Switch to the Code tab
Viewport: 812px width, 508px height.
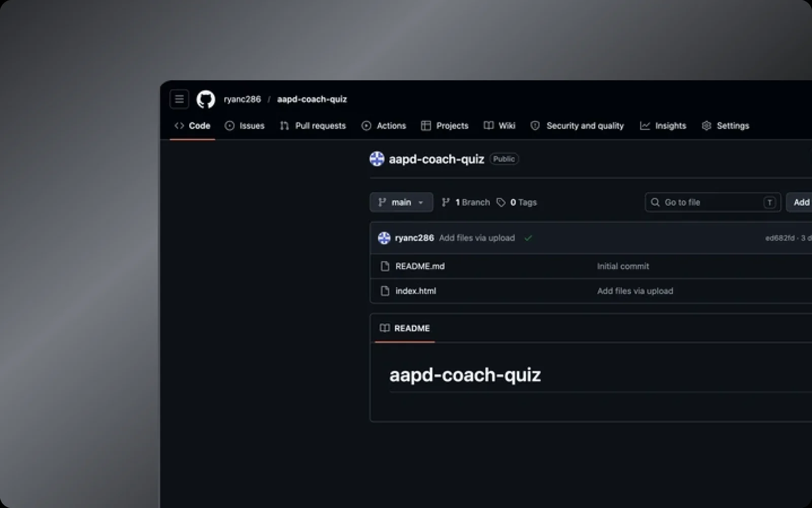coord(192,125)
